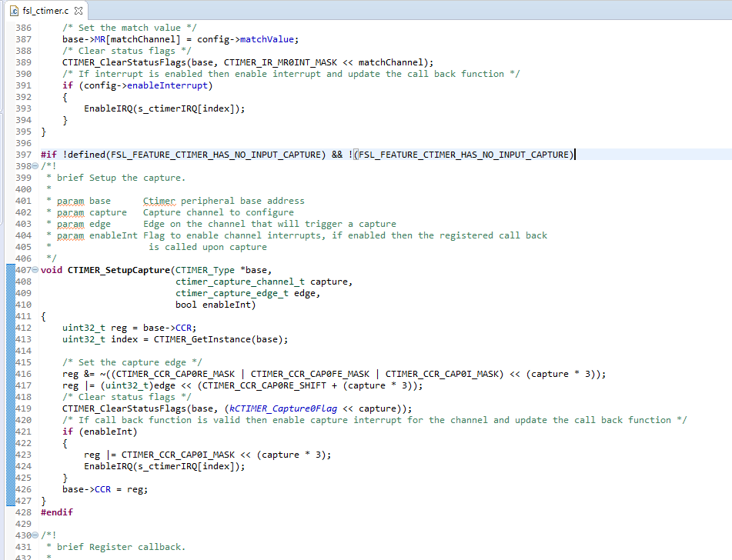Click line number 397 in gutter
Viewport: 732px width, 560px height.
point(23,155)
